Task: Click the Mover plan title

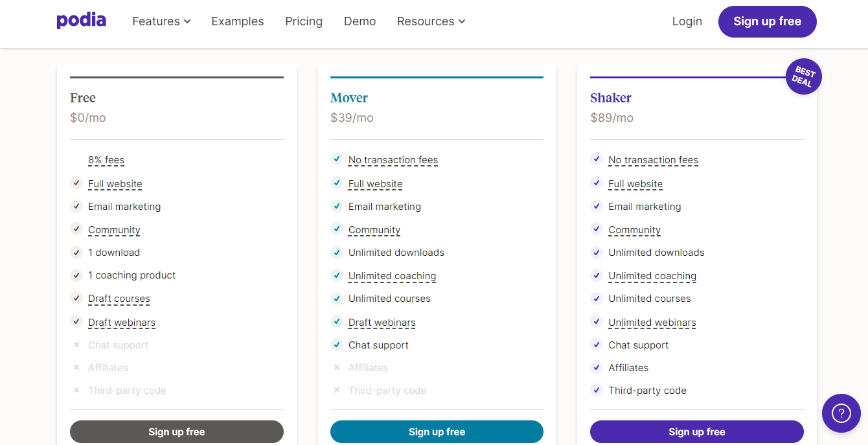Action: click(349, 98)
